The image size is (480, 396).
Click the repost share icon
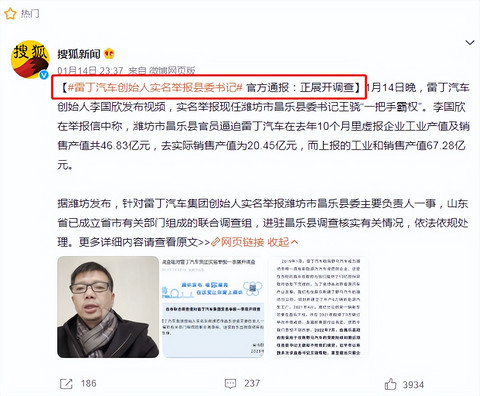pos(66,384)
